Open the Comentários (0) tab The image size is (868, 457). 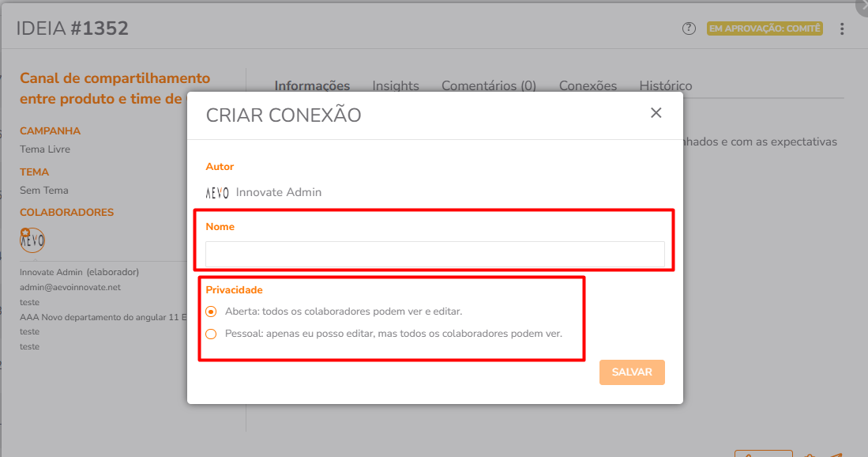pyautogui.click(x=489, y=85)
